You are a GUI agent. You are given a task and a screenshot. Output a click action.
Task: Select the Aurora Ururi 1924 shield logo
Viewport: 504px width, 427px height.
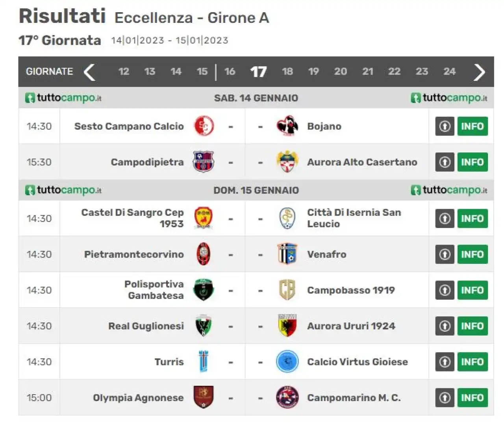(287, 326)
